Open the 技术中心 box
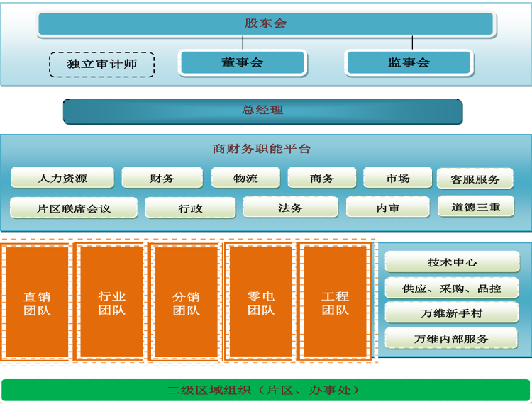This screenshot has width=532, height=404. [452, 262]
